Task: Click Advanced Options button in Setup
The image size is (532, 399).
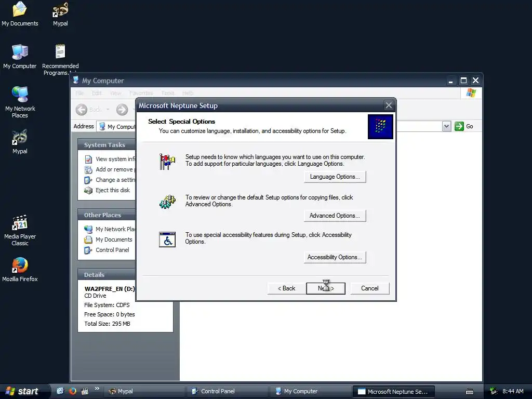Action: [x=335, y=216]
